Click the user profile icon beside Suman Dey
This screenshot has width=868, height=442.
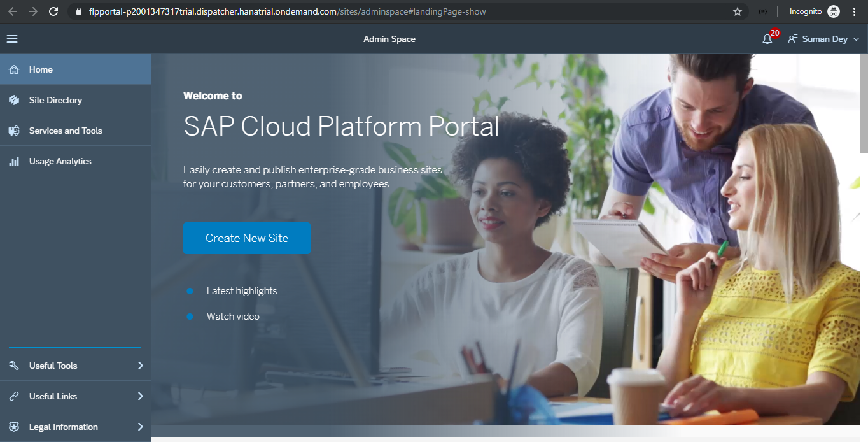792,39
